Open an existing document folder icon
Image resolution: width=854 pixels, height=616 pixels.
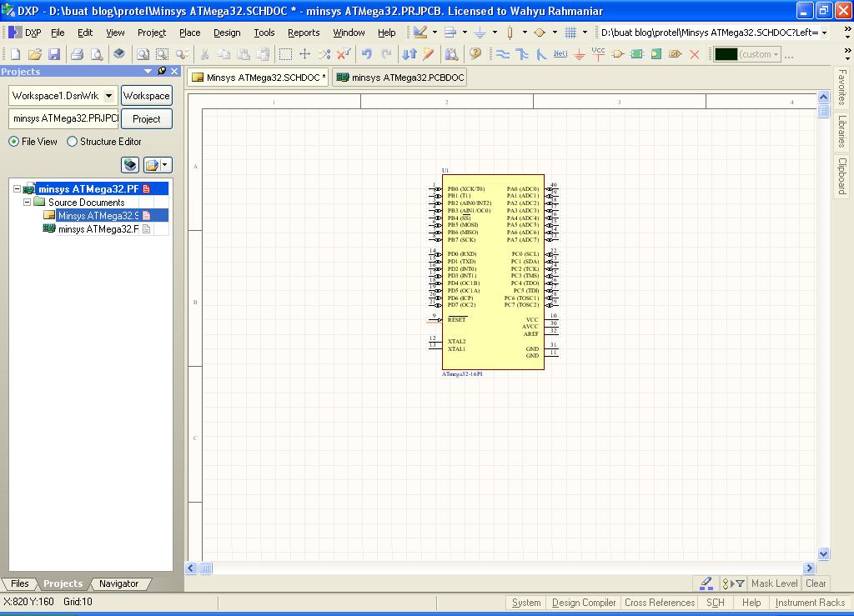click(x=35, y=54)
